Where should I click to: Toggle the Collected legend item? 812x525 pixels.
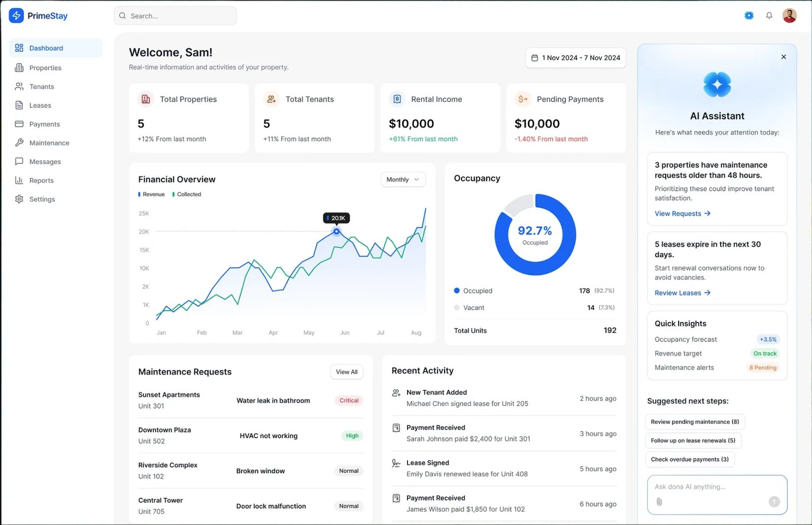coord(187,194)
